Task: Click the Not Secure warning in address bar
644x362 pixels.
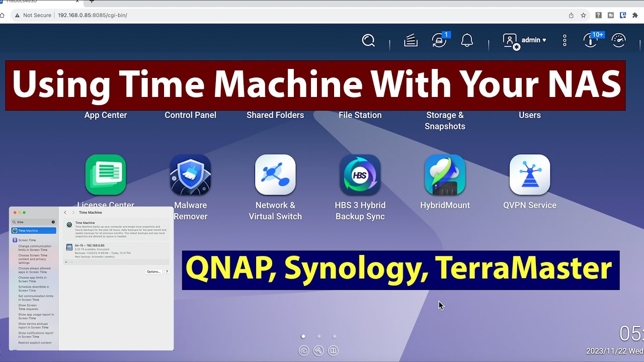Action: click(x=33, y=15)
